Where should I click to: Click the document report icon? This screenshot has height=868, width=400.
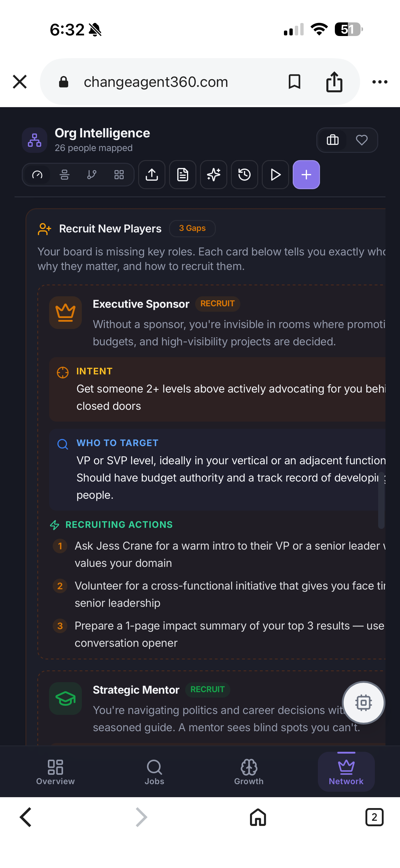click(x=182, y=175)
